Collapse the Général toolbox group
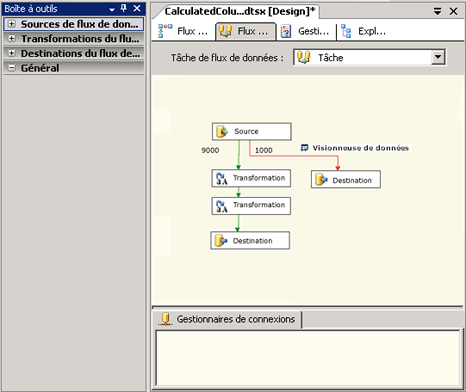 11,68
